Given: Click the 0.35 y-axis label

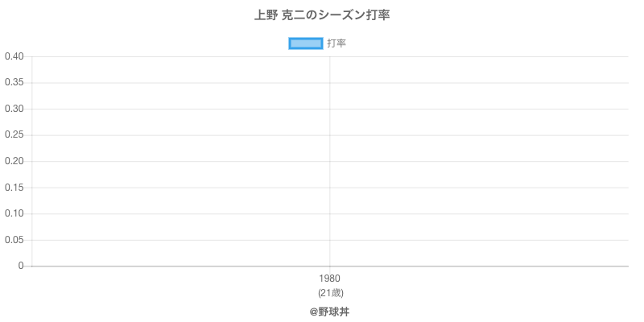Looking at the screenshot, I should [x=14, y=83].
